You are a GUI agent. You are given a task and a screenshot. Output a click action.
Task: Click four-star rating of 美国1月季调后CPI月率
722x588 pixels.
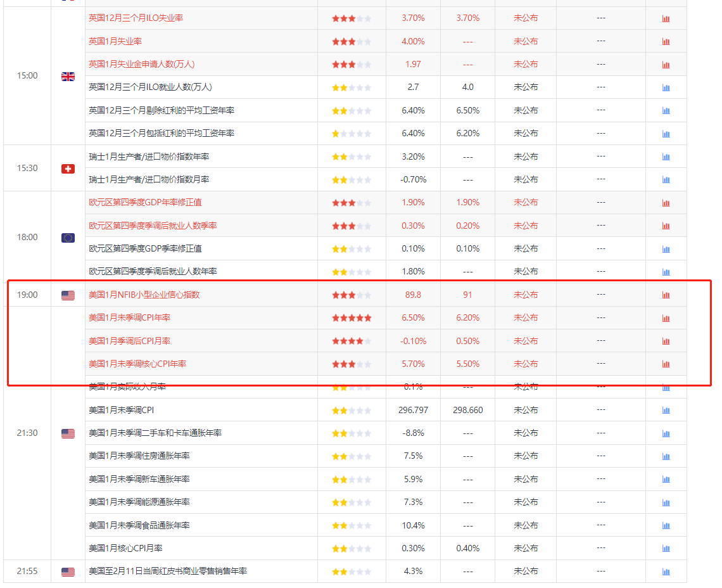(x=351, y=341)
